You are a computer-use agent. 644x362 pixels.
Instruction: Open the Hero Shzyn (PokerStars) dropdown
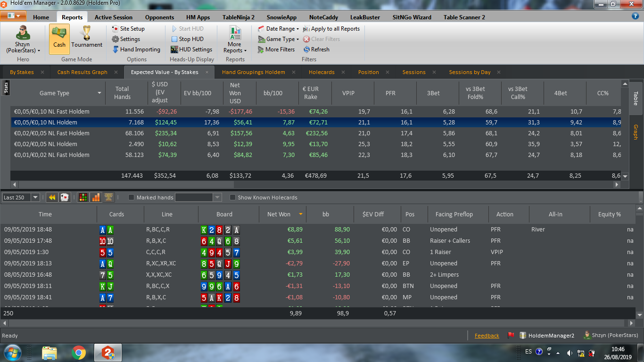pos(23,40)
